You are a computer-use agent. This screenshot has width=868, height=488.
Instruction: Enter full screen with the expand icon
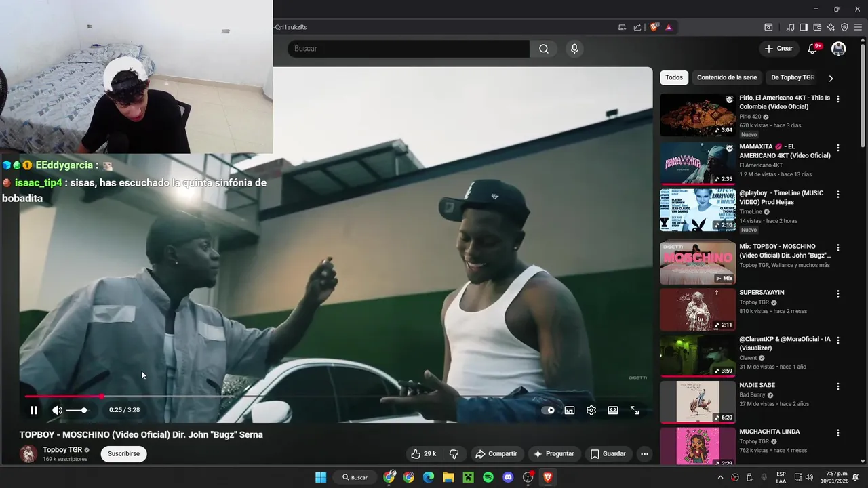click(635, 410)
